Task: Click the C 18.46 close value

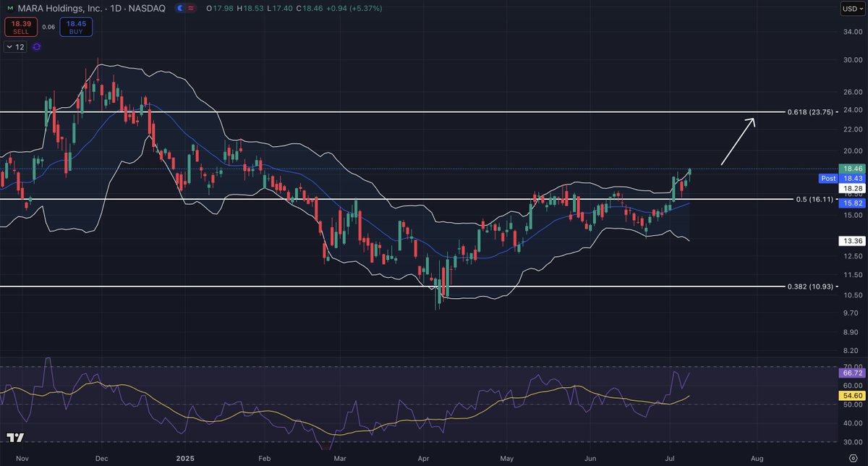Action: coord(308,9)
